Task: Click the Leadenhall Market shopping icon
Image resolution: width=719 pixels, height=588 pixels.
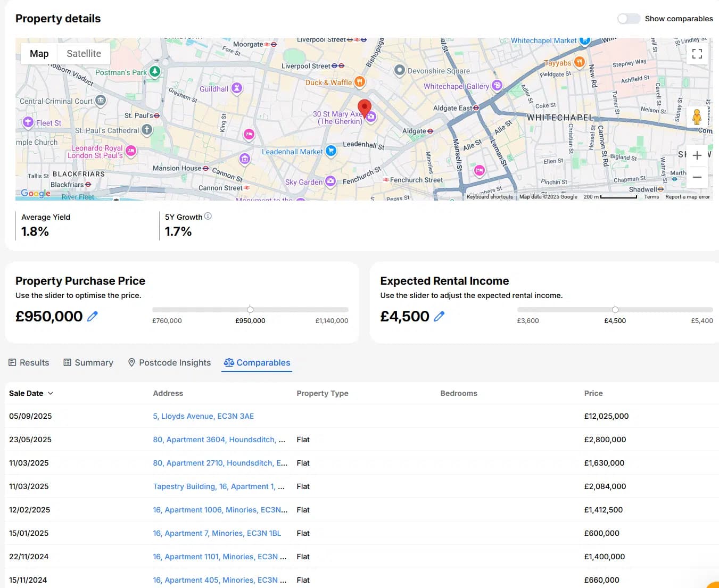Action: (331, 151)
